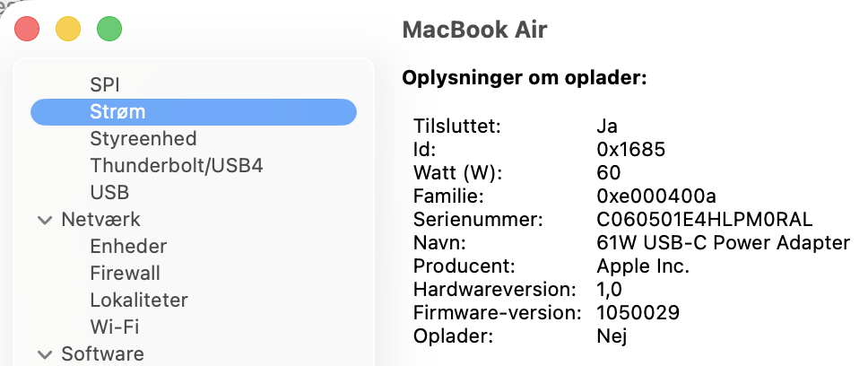Select the Strøm sidebar item
This screenshot has height=366, width=868.
tap(117, 111)
